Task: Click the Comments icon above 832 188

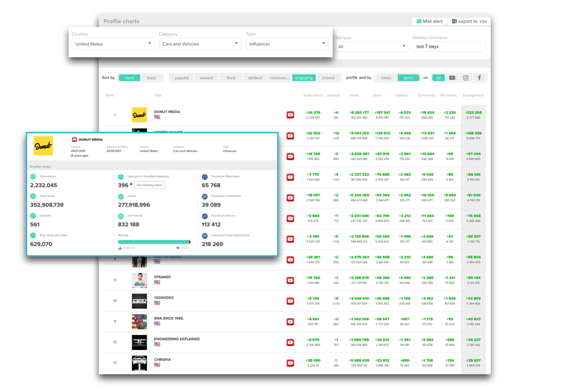Action: click(121, 216)
